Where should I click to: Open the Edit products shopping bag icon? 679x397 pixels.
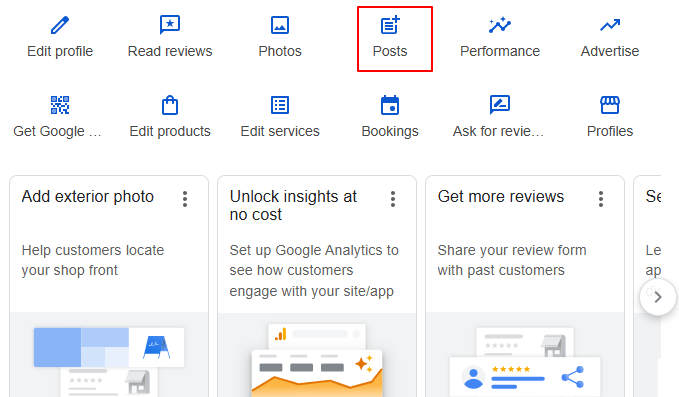[170, 105]
